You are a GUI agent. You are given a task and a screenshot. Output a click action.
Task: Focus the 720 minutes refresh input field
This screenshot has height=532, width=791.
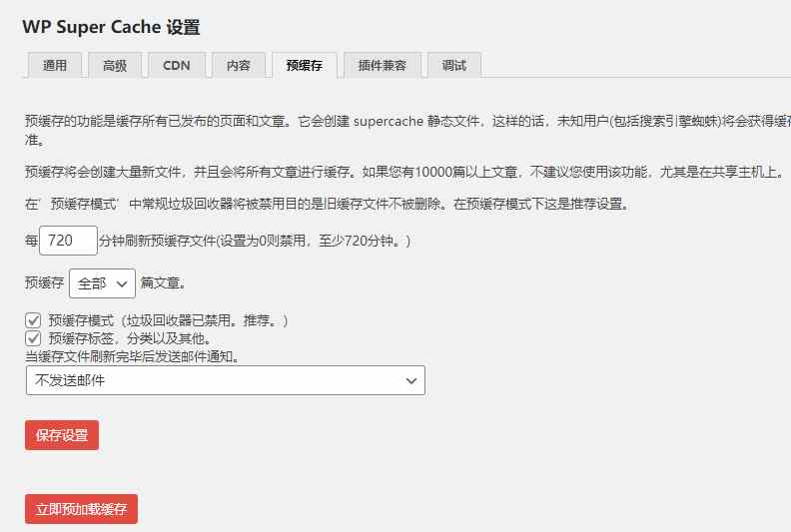(68, 241)
